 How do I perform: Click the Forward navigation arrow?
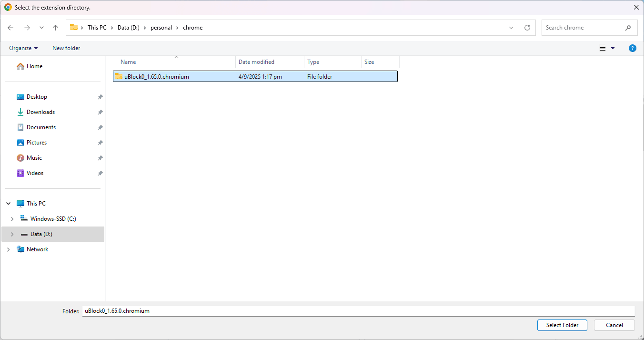(27, 28)
